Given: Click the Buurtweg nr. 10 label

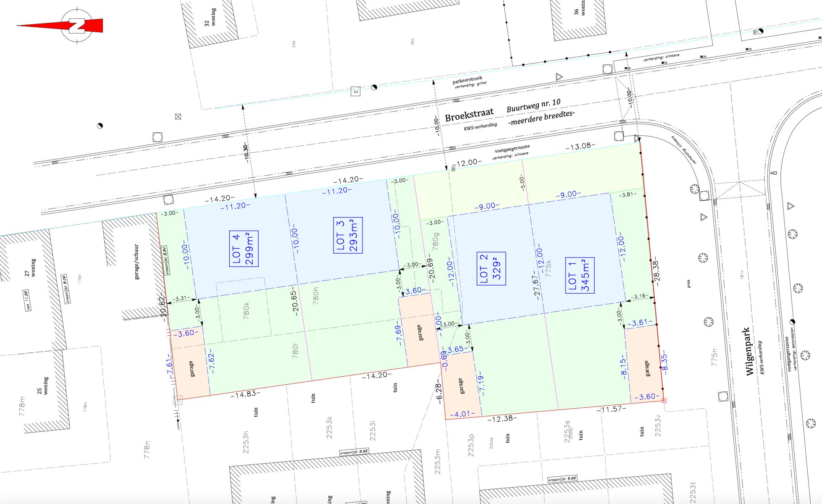Looking at the screenshot, I should (x=533, y=105).
